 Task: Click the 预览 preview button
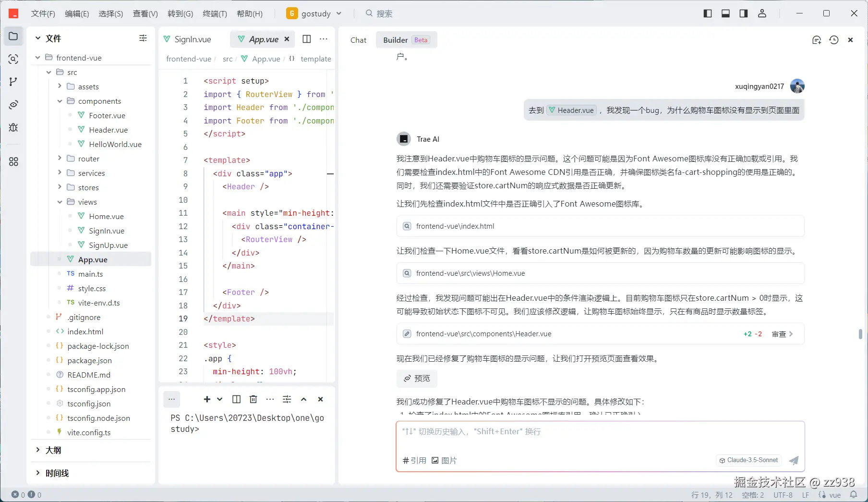417,379
